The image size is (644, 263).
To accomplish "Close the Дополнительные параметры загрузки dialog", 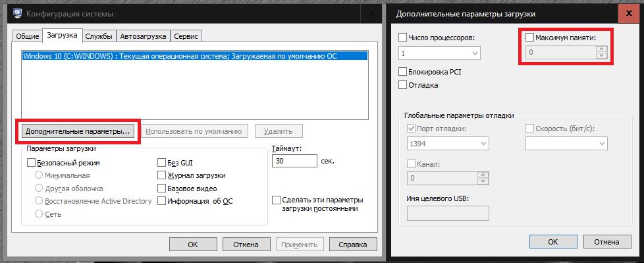I will [x=628, y=14].
